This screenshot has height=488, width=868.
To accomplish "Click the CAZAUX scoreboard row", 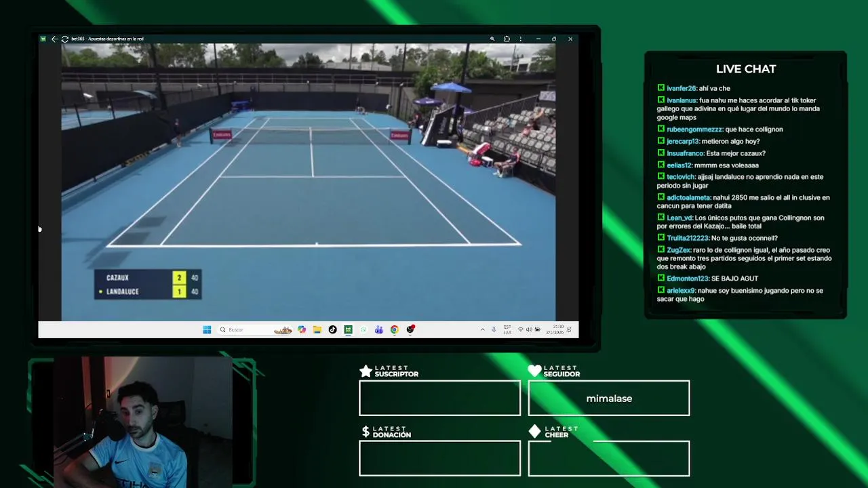I will tap(148, 277).
